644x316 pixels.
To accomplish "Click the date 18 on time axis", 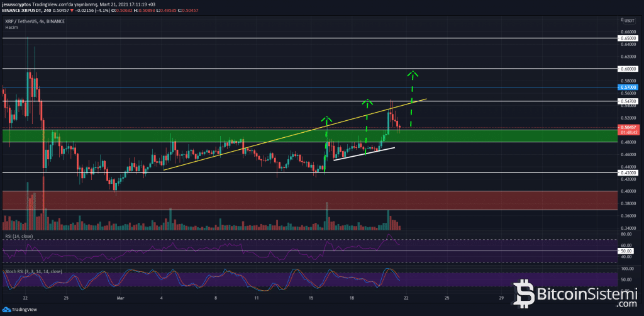I will [352, 297].
